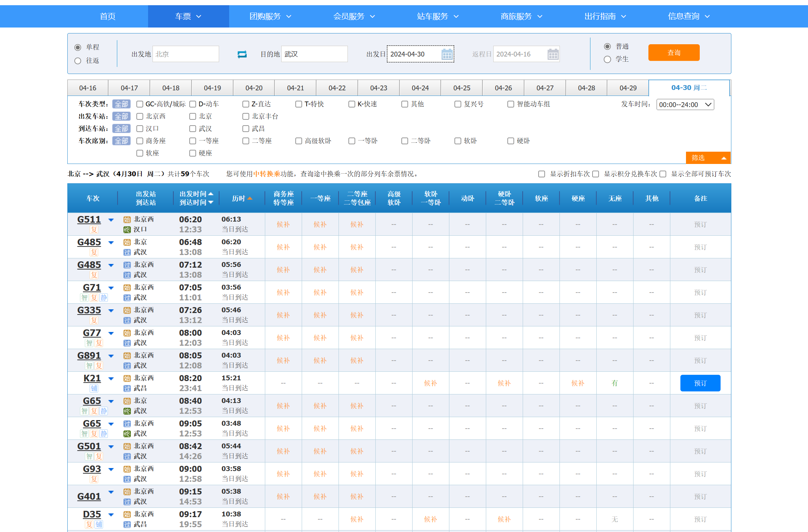Open the return date calendar icon

point(553,54)
